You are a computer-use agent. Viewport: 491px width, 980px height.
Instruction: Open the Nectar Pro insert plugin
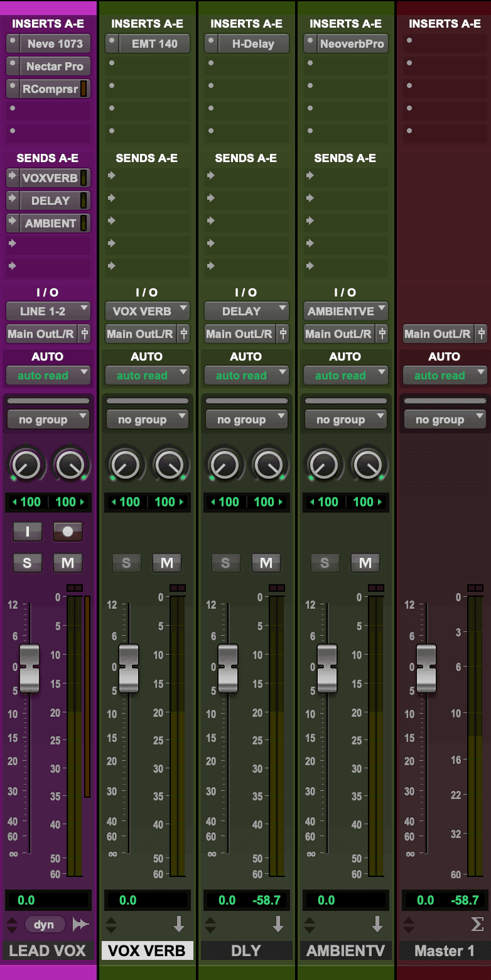point(55,67)
